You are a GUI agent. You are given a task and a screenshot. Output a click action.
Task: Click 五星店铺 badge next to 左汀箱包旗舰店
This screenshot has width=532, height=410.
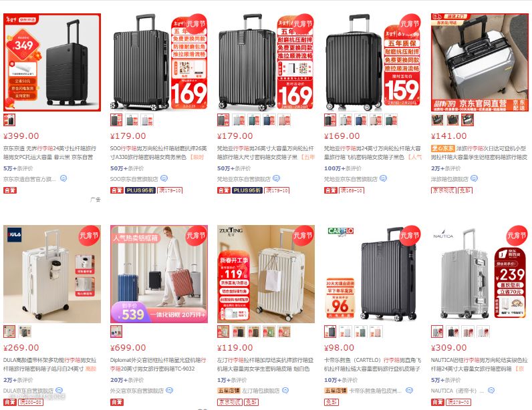pyautogui.click(x=229, y=391)
